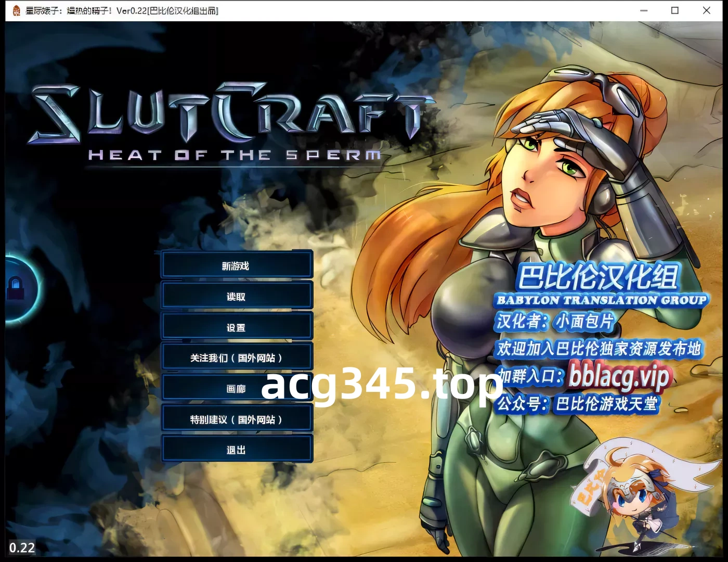Start a new game with 新游戏
The width and height of the screenshot is (728, 562).
point(237,266)
